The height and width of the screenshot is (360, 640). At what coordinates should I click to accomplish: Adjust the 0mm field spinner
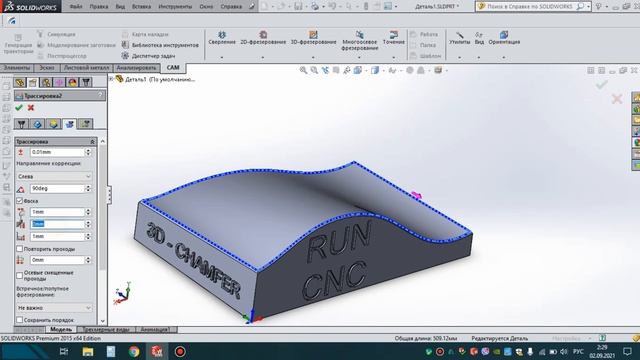pyautogui.click(x=88, y=260)
